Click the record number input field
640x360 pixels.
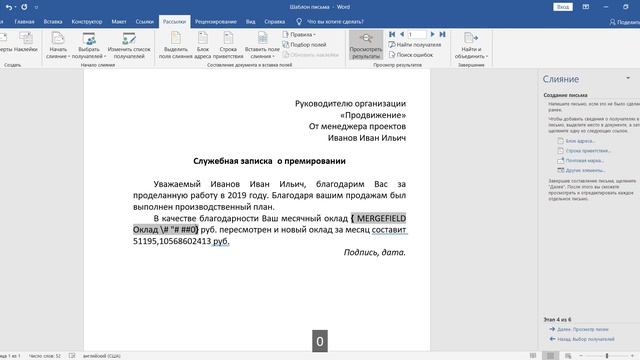click(x=417, y=35)
